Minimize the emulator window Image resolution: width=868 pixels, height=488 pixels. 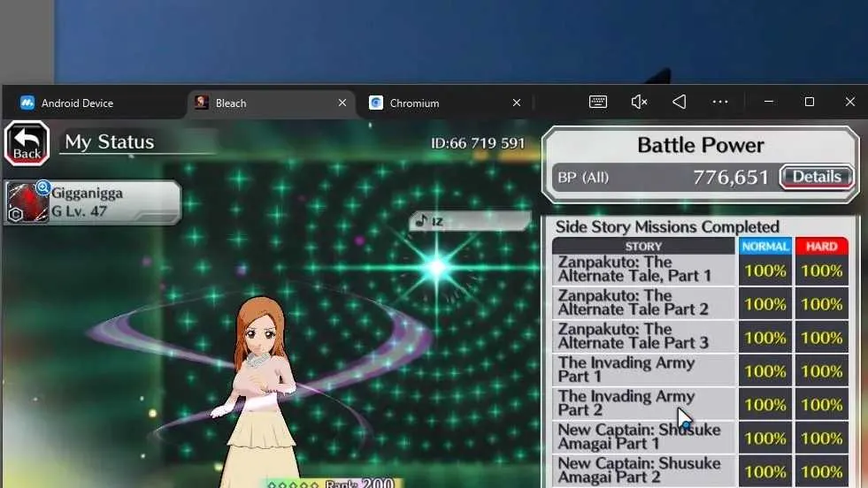point(768,102)
